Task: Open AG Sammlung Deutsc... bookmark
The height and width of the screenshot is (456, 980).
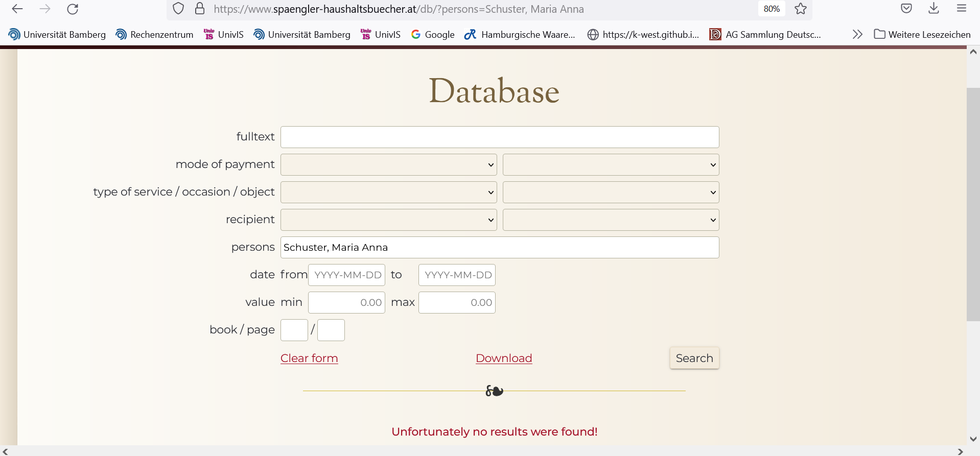Action: coord(765,34)
